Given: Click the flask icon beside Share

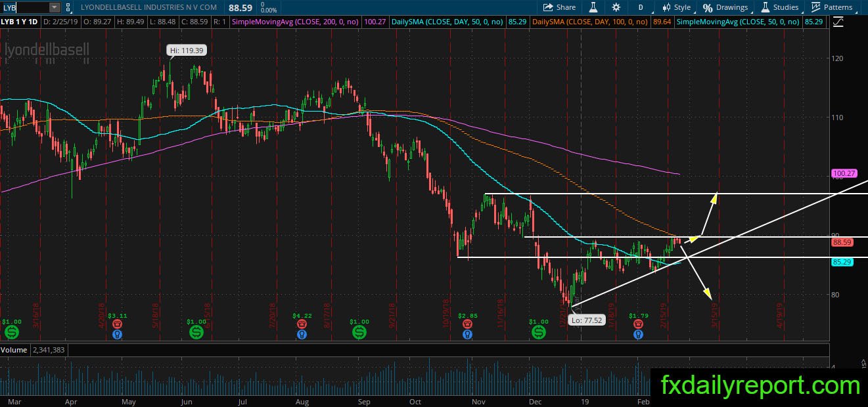Looking at the screenshot, I should [592, 7].
